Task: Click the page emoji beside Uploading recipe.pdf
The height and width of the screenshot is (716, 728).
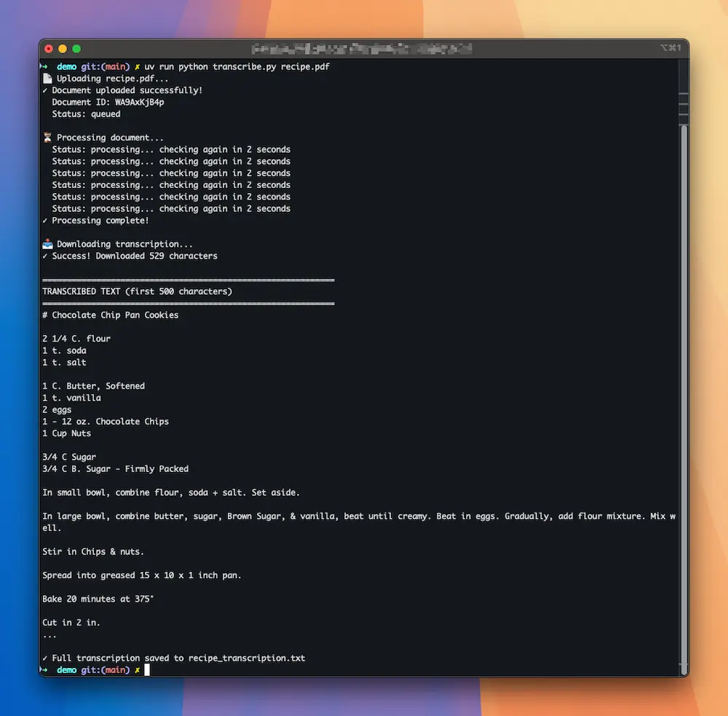Action: click(x=47, y=79)
